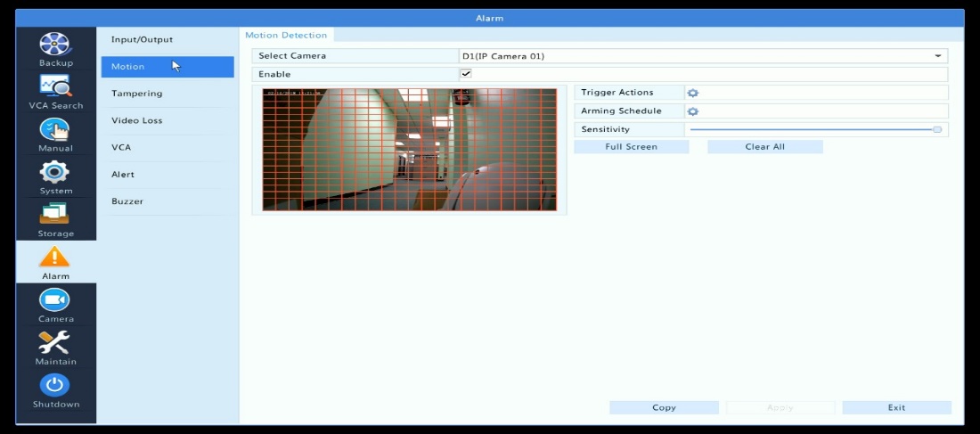Screen dimensions: 980x434
Task: Click the Motion Detection tab
Action: point(286,36)
